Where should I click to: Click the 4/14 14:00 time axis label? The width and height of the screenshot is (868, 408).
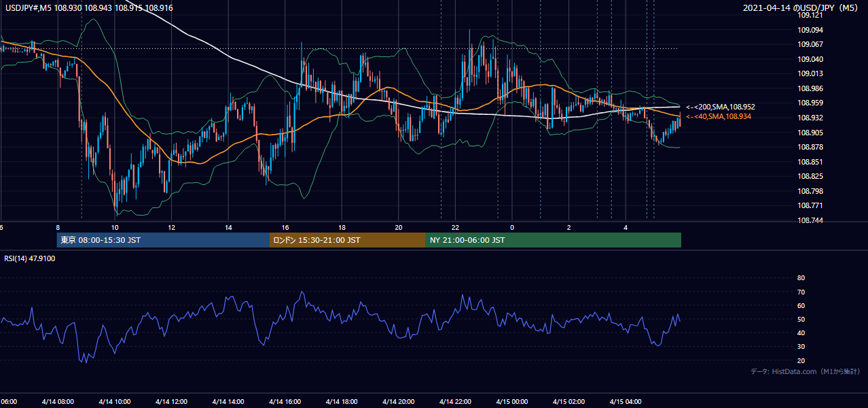coord(228,401)
